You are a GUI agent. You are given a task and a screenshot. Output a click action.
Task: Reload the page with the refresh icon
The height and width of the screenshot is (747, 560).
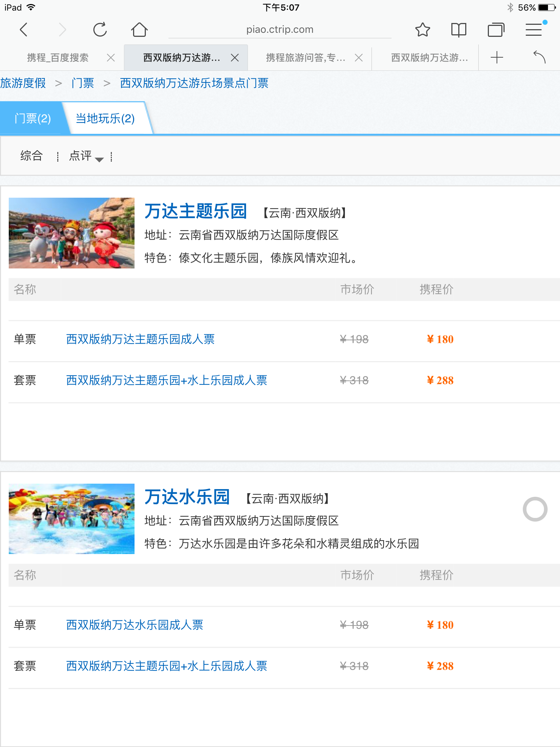pyautogui.click(x=100, y=30)
